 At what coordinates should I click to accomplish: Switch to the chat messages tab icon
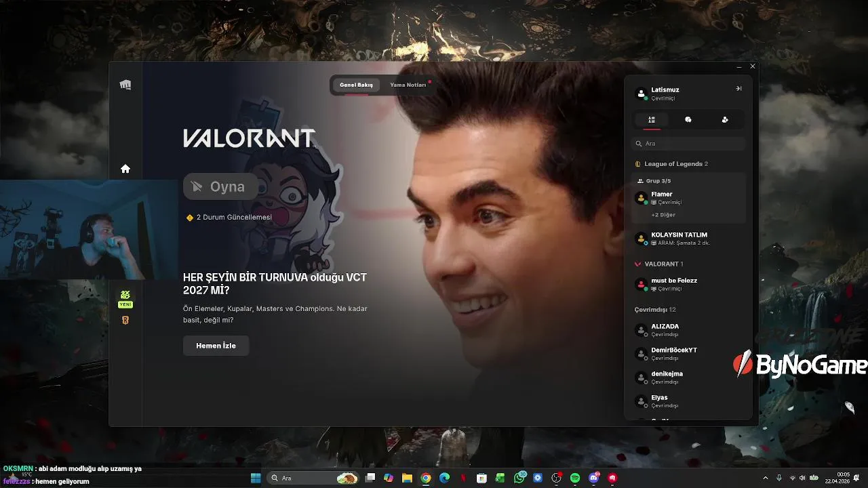point(688,120)
